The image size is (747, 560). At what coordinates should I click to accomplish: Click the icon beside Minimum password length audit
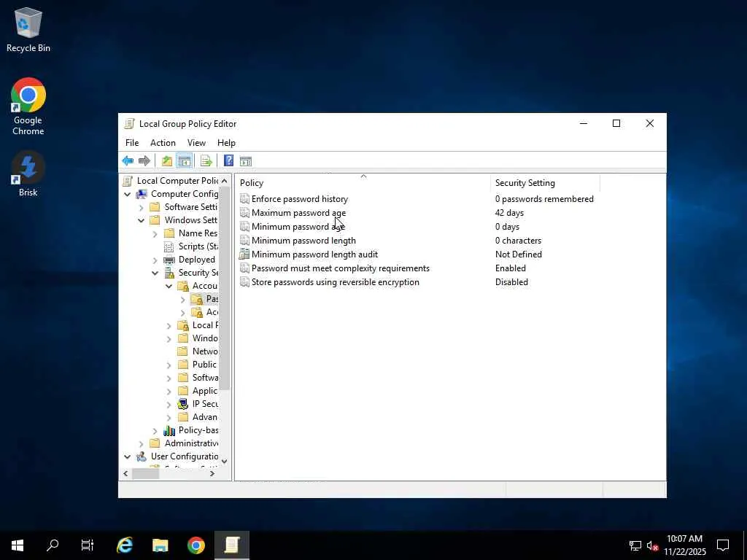(x=244, y=254)
